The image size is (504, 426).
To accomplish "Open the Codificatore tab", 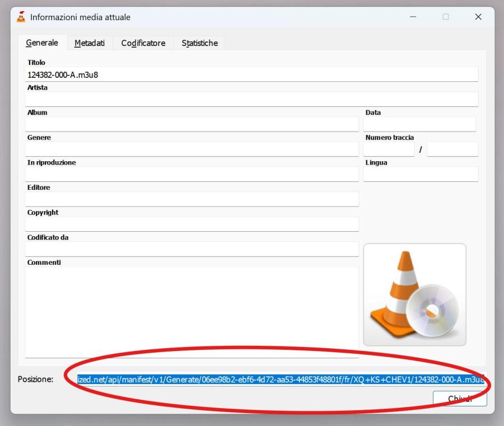I will point(143,43).
